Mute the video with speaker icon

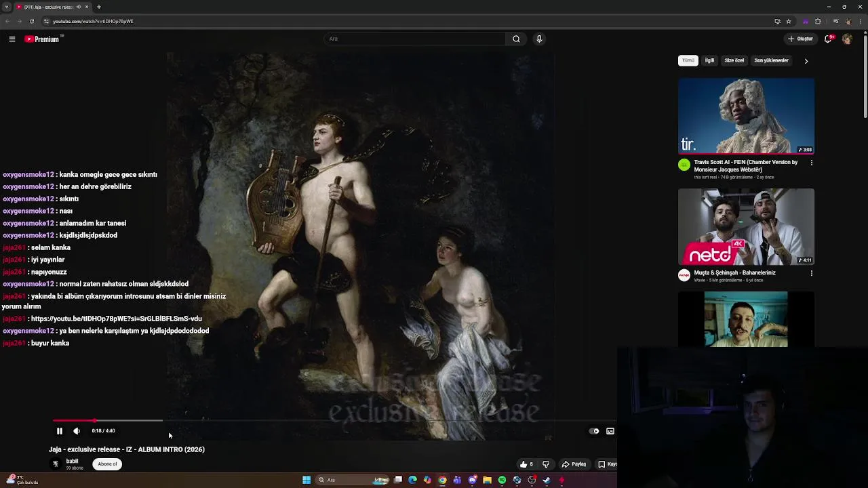pos(77,431)
